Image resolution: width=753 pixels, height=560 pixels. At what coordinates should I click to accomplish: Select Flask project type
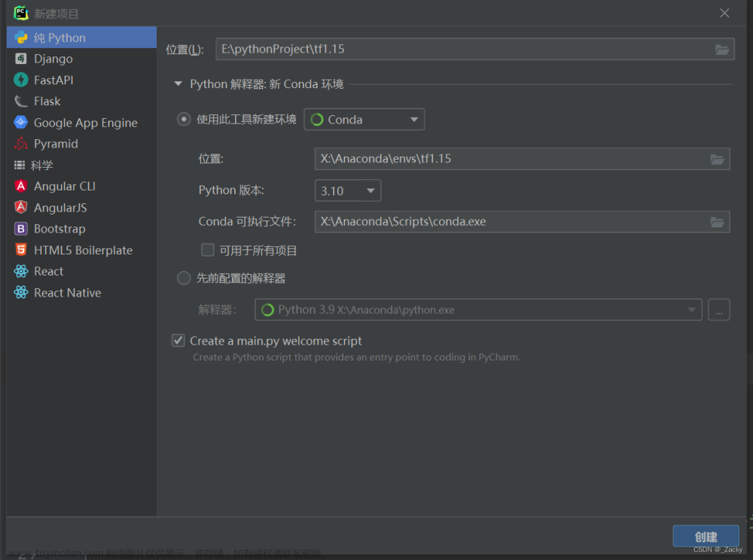[x=81, y=102]
